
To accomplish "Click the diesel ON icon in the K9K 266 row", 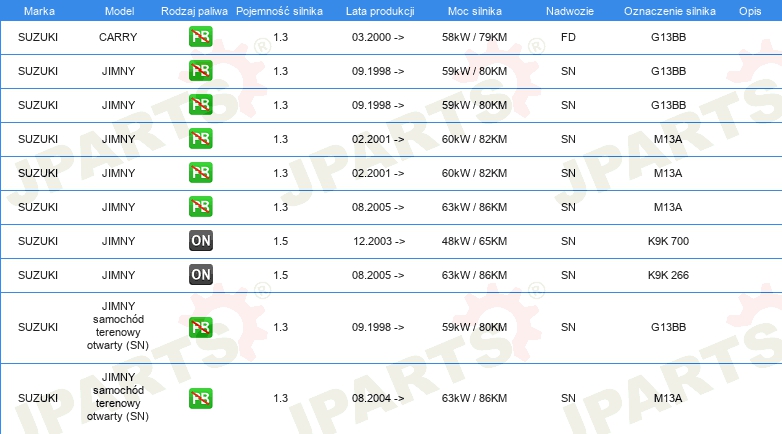I will click(200, 274).
